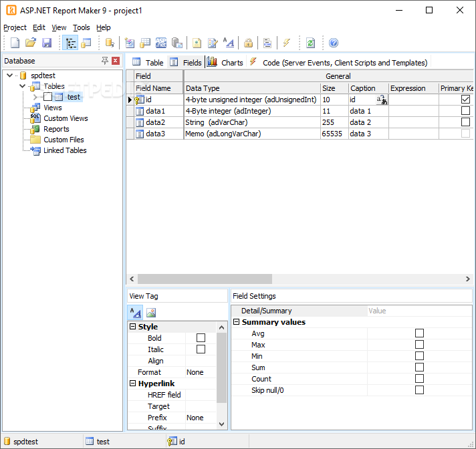476x449 pixels.
Task: Collapse the Tables tree node
Action: [22, 86]
